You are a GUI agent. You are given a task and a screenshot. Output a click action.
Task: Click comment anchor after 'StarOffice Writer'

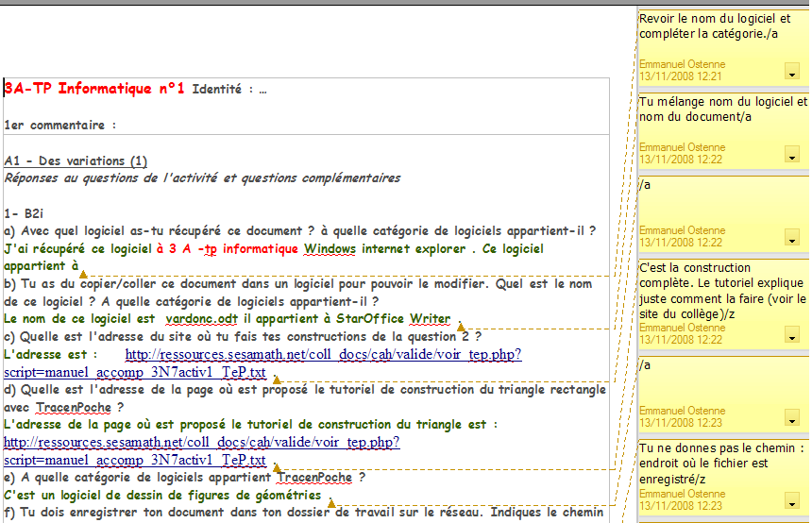tap(461, 327)
